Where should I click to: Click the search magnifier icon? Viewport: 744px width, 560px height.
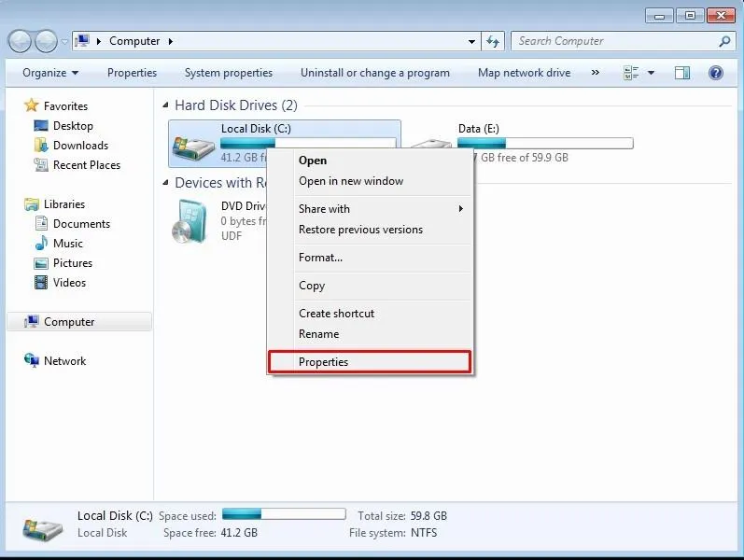[724, 41]
